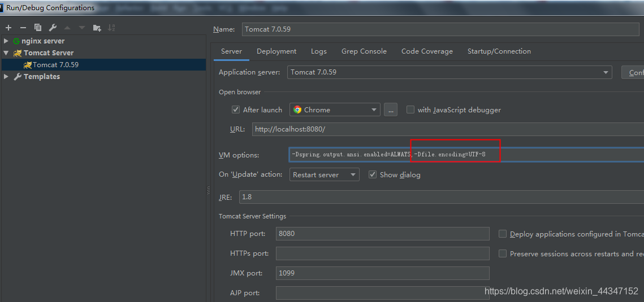This screenshot has height=302, width=644.
Task: Click the empty HTTPs port field
Action: click(382, 253)
